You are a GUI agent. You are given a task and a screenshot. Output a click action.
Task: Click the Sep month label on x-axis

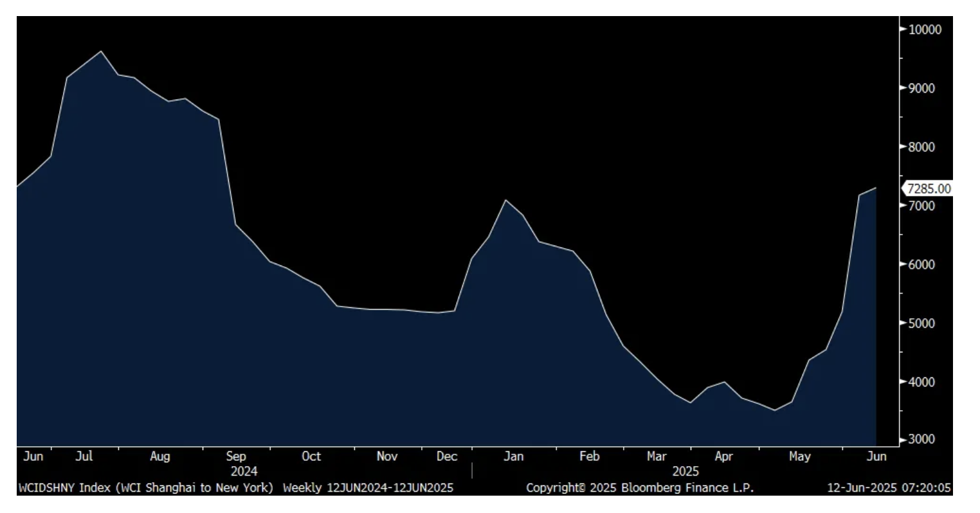[x=236, y=456]
